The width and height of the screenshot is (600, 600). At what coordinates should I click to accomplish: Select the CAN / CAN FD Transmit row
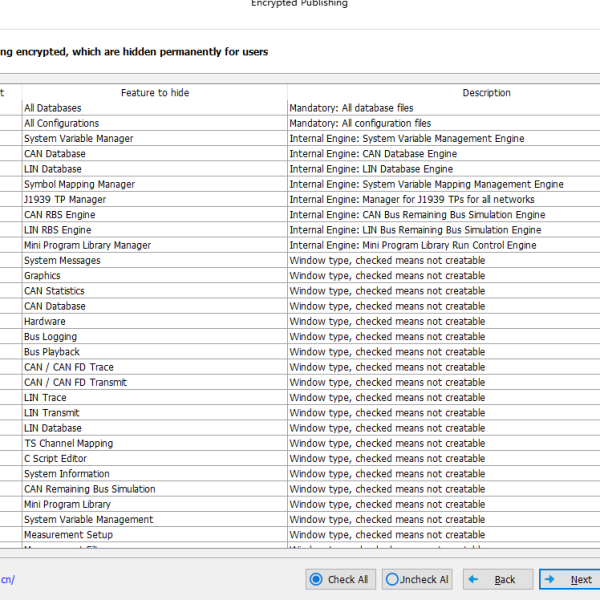tap(74, 382)
